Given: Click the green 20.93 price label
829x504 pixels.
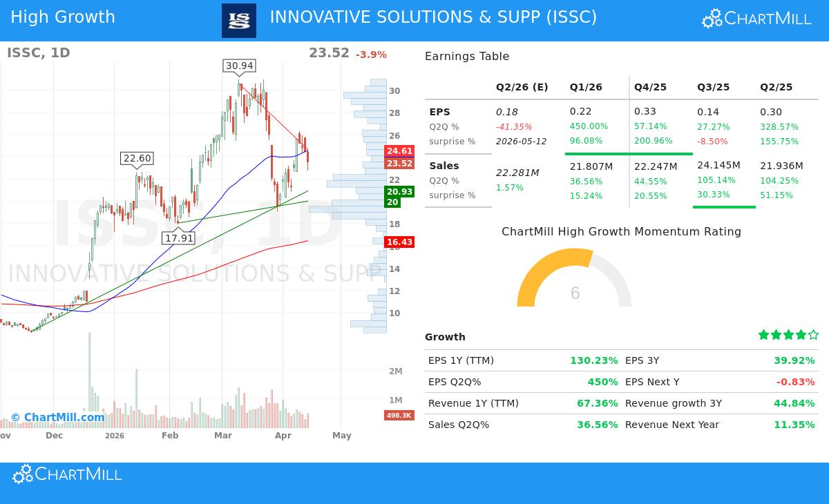Looking at the screenshot, I should (x=399, y=191).
